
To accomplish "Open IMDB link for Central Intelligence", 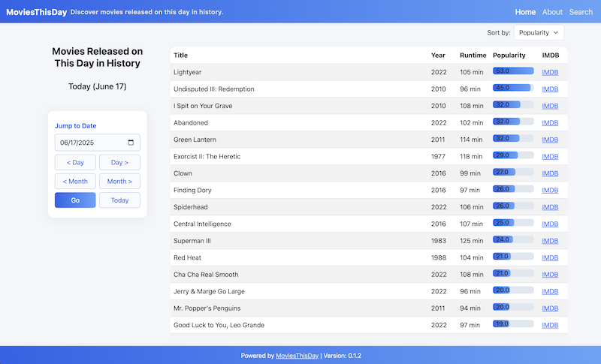I will 550,224.
